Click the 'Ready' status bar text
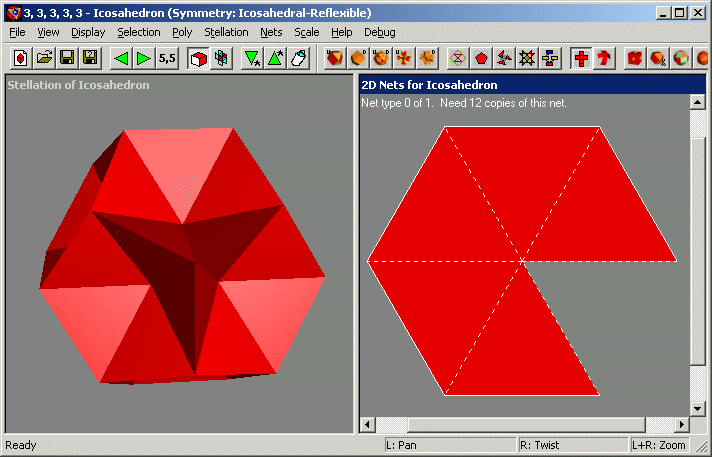Viewport: 712px width, 457px height. tap(21, 445)
